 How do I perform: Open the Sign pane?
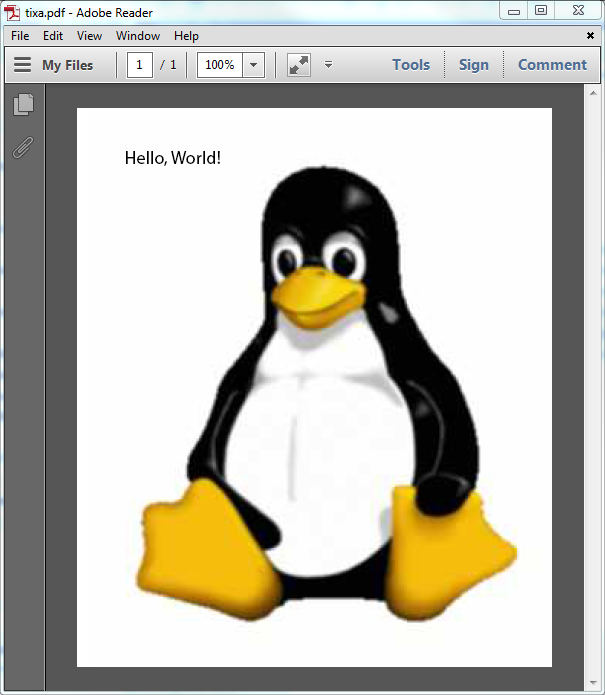[x=473, y=65]
